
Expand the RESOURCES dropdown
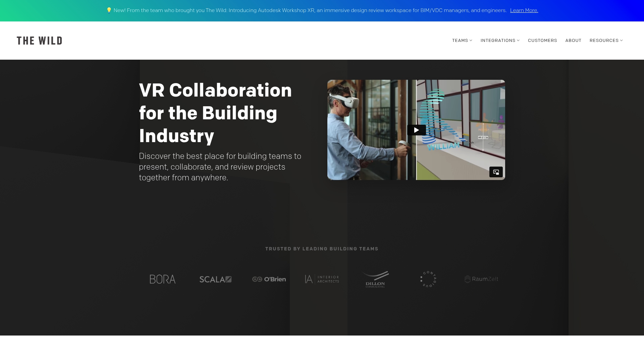click(x=606, y=40)
